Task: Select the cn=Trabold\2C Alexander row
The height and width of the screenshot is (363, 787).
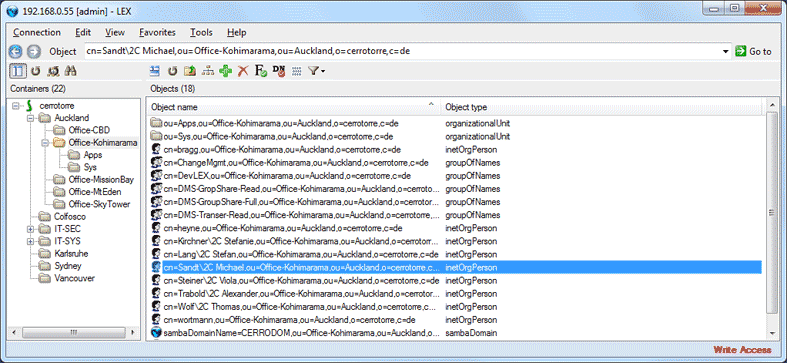Action: coord(456,293)
